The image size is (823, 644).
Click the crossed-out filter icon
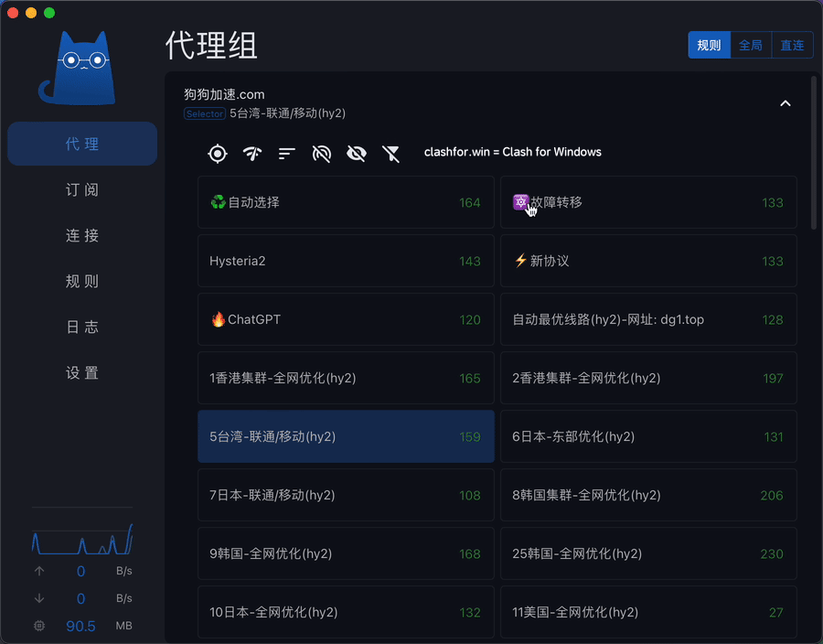pyautogui.click(x=391, y=153)
